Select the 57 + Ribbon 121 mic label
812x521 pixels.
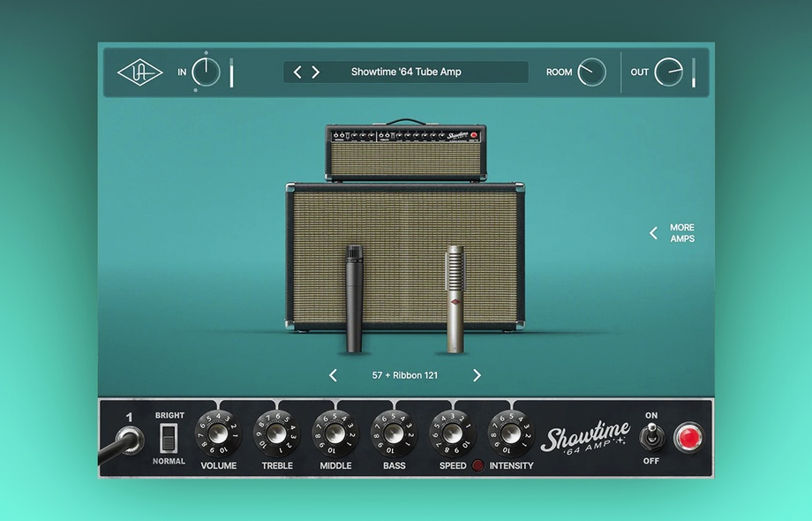(x=404, y=374)
